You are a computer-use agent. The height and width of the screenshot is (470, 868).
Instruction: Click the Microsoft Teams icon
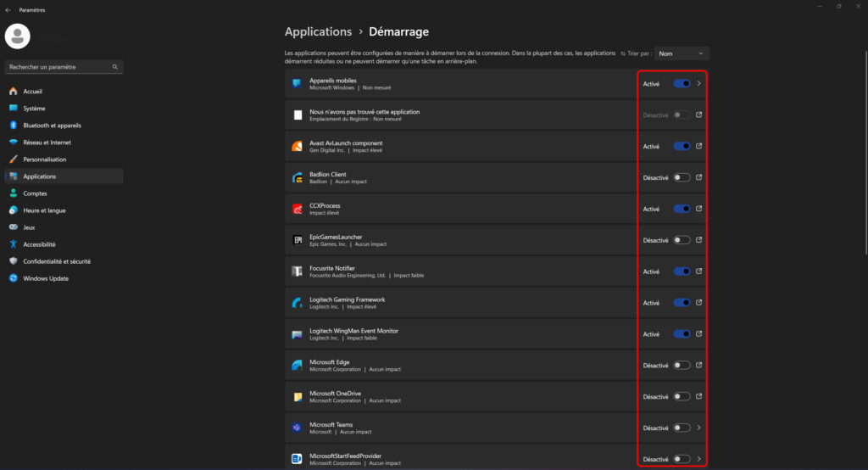[x=298, y=428]
